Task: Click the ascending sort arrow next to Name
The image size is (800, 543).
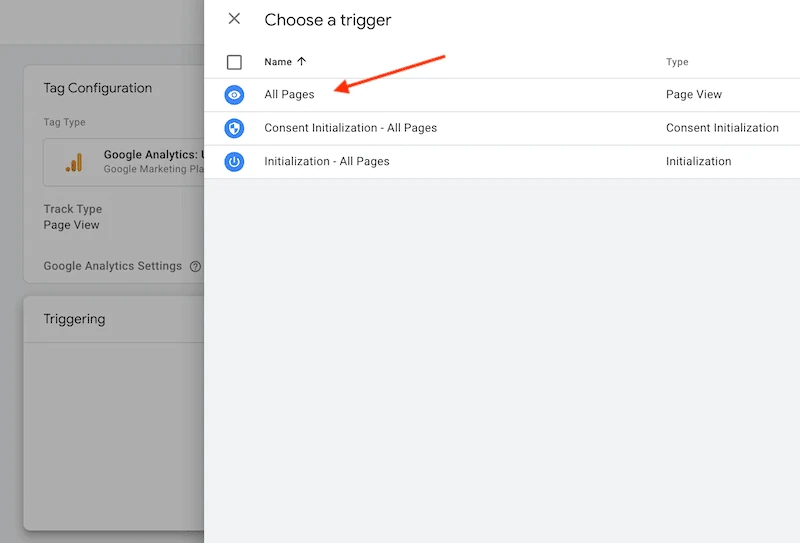Action: click(x=302, y=62)
